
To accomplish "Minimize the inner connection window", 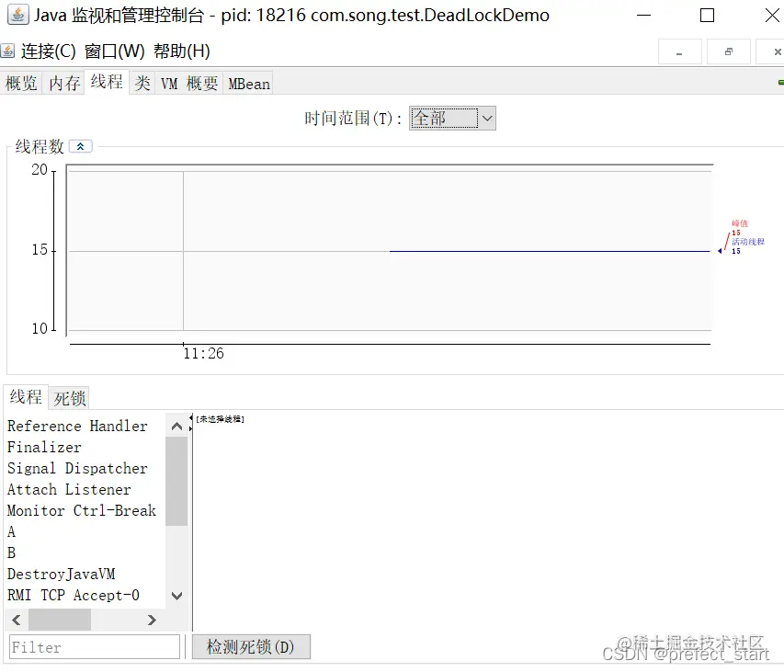I will pyautogui.click(x=679, y=52).
